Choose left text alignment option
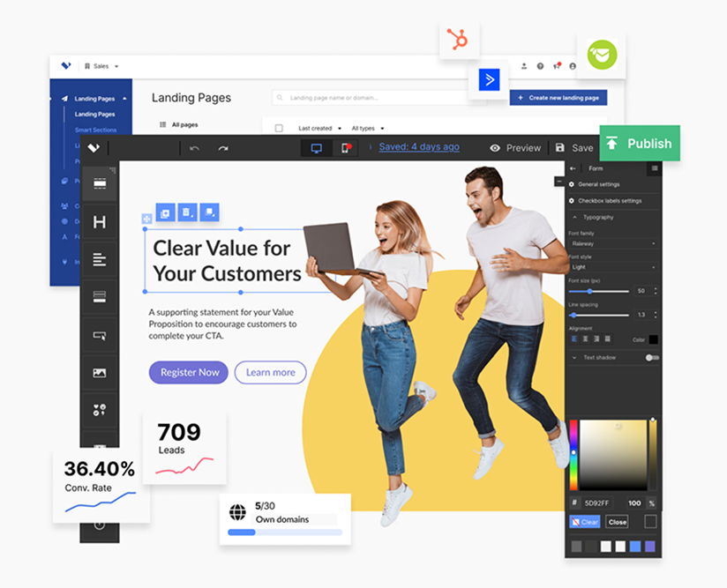 574,339
